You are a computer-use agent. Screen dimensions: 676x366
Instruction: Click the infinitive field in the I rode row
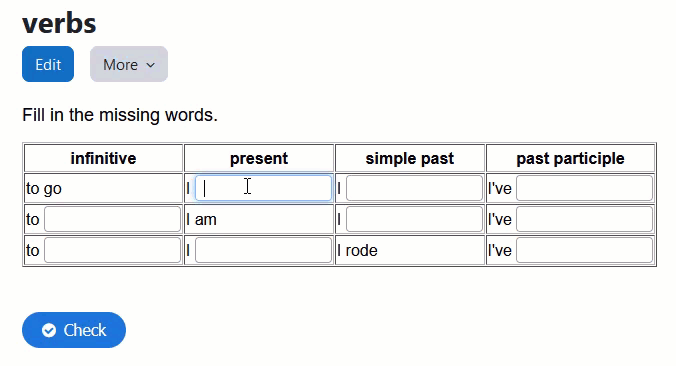coord(113,250)
